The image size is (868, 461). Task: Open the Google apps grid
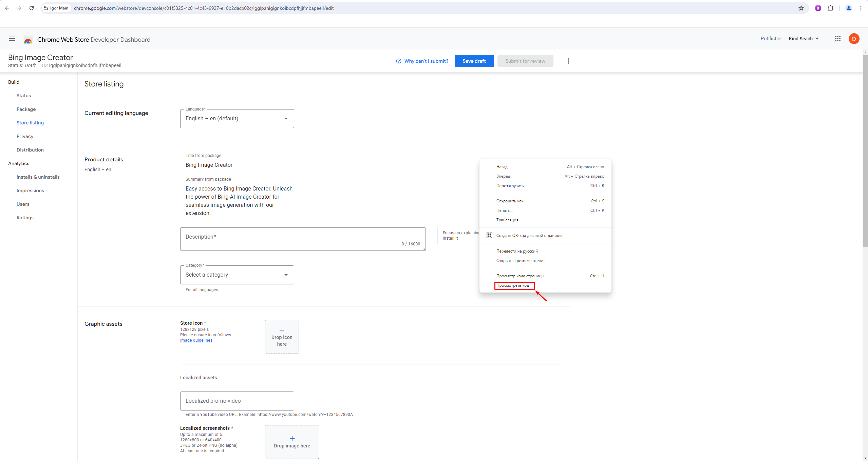pos(837,39)
